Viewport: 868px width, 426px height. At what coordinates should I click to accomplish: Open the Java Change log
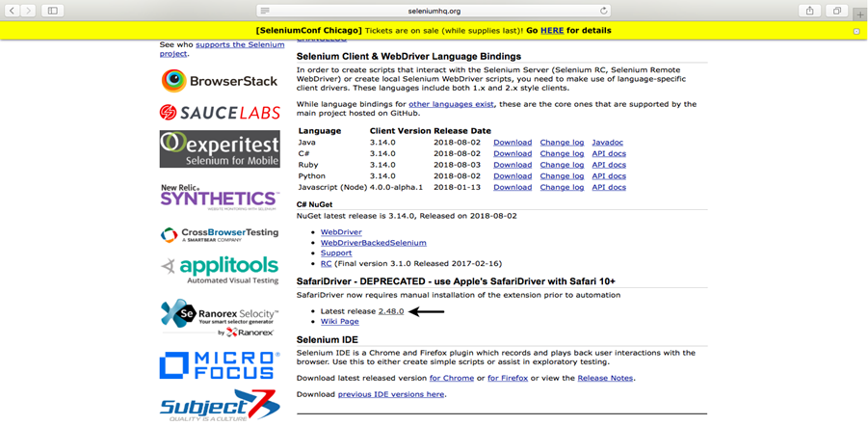[562, 143]
